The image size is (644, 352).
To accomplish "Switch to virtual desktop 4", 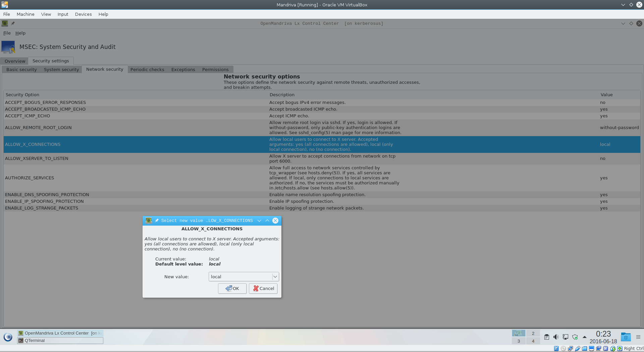I will (x=533, y=341).
